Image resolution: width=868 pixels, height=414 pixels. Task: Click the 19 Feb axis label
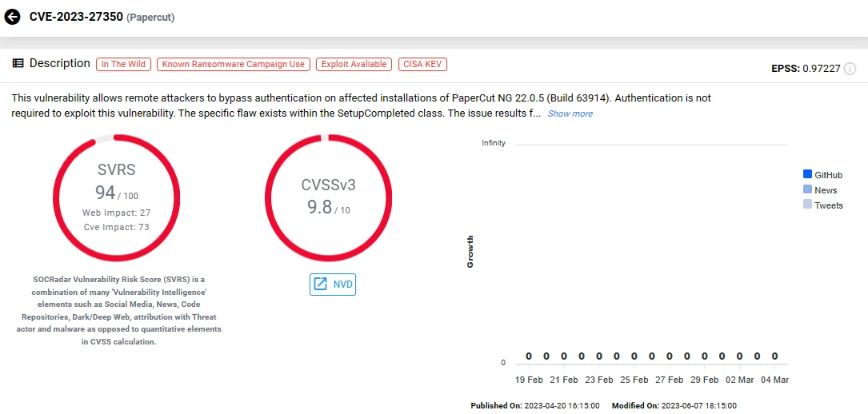click(529, 380)
